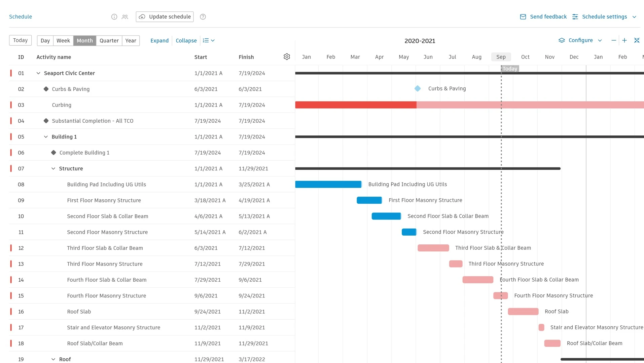Image resolution: width=644 pixels, height=363 pixels.
Task: Click the Curbs & Paving milestone diamond in chart
Action: pos(418,89)
